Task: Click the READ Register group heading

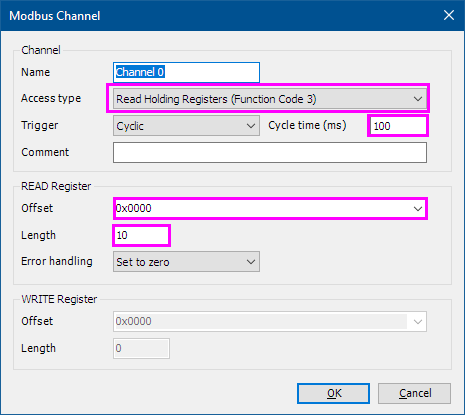Action: click(x=56, y=186)
